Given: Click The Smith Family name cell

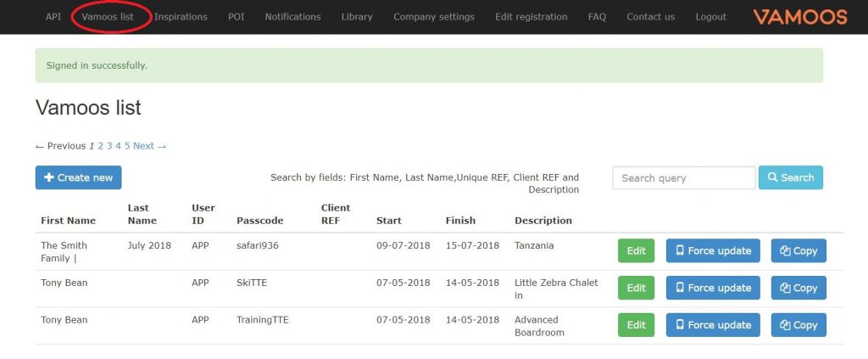Looking at the screenshot, I should click(x=64, y=251).
